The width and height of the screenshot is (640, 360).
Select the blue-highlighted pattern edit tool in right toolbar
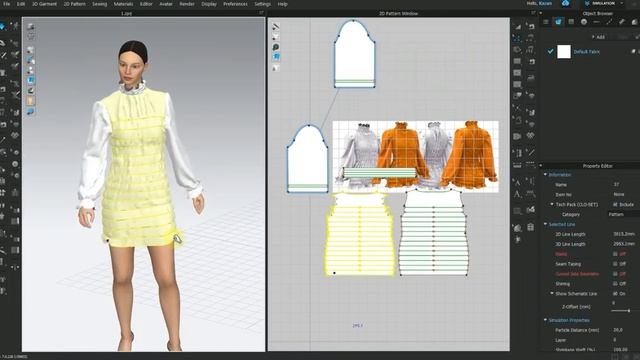coord(517,38)
